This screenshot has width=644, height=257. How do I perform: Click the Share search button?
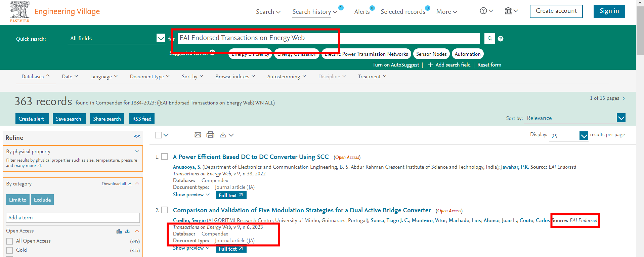[107, 119]
